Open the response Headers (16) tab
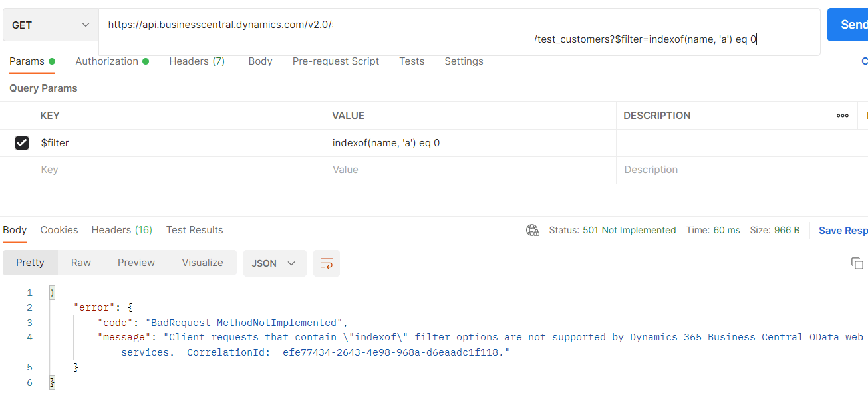The width and height of the screenshot is (868, 399). [x=122, y=230]
